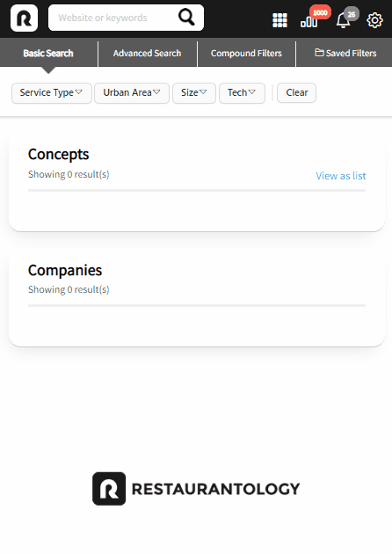Click the Restaurantology footer logo
This screenshot has width=392, height=554.
[196, 489]
